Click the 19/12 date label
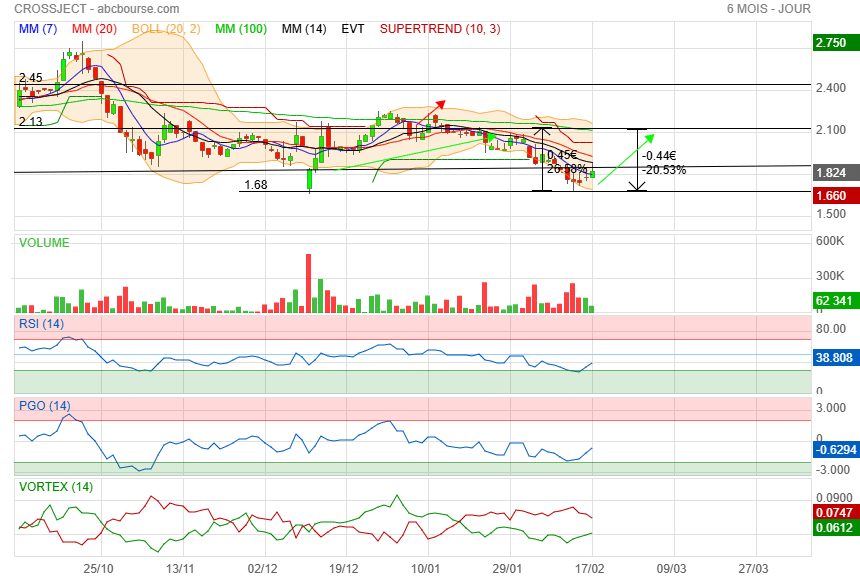Screen dimensions: 860x579 coord(344,569)
